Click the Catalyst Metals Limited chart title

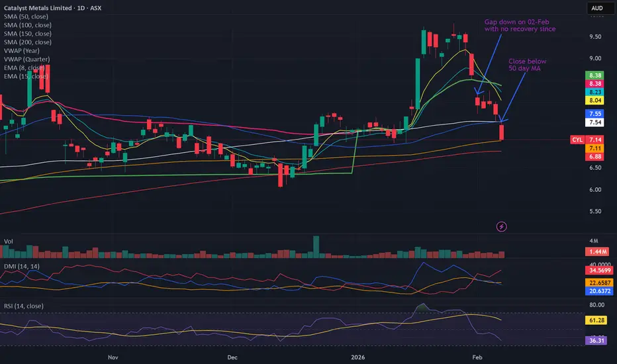52,8
